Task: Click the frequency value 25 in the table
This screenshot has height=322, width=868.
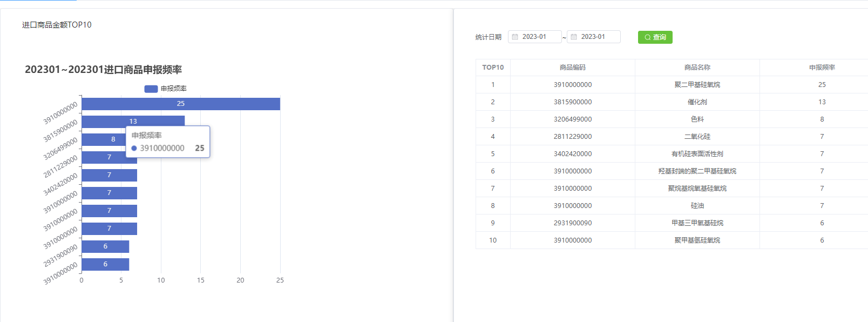Action: point(822,85)
